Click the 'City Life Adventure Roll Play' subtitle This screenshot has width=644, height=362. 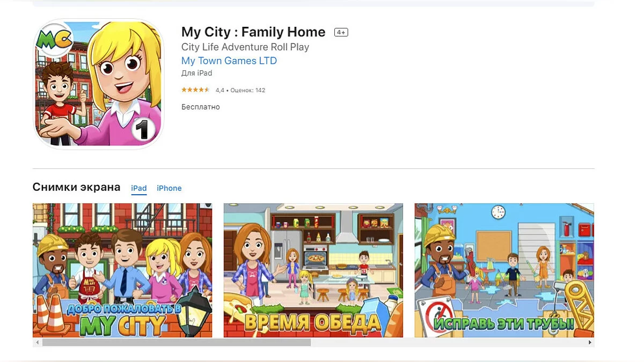[x=245, y=47]
